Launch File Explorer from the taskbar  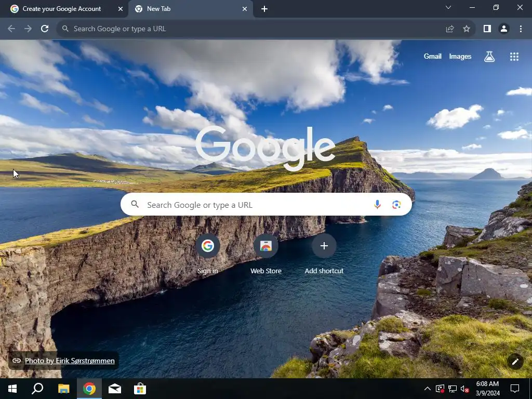coord(63,389)
